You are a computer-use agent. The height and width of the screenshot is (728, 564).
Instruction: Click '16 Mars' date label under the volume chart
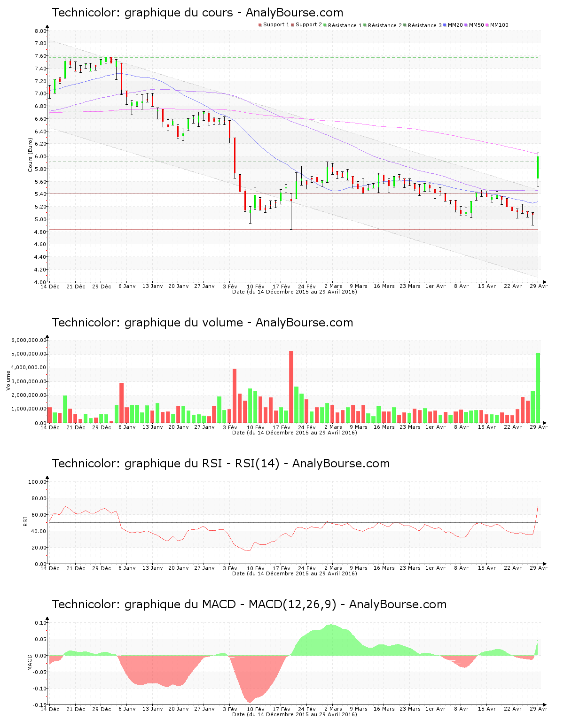(384, 427)
